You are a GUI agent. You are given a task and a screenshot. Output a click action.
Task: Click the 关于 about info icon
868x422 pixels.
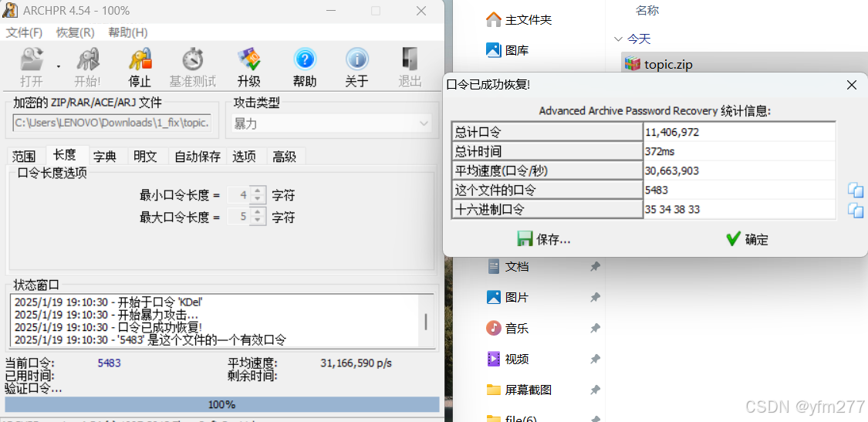(x=357, y=59)
